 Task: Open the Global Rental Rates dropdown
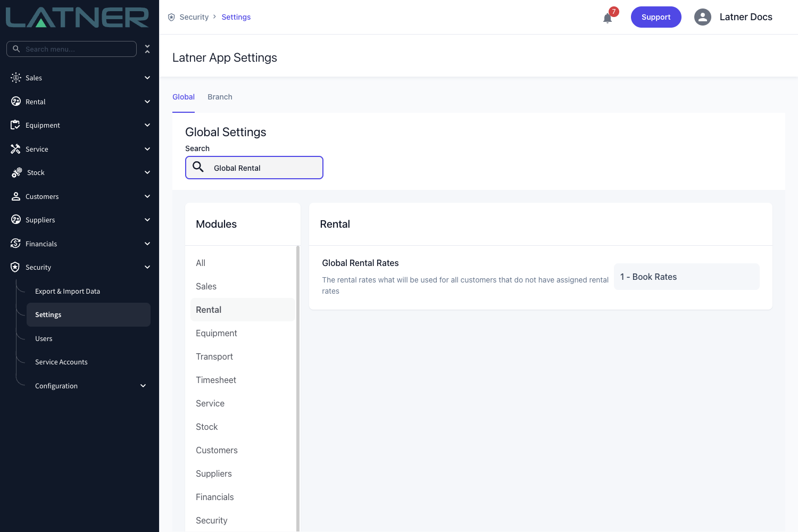pyautogui.click(x=686, y=277)
